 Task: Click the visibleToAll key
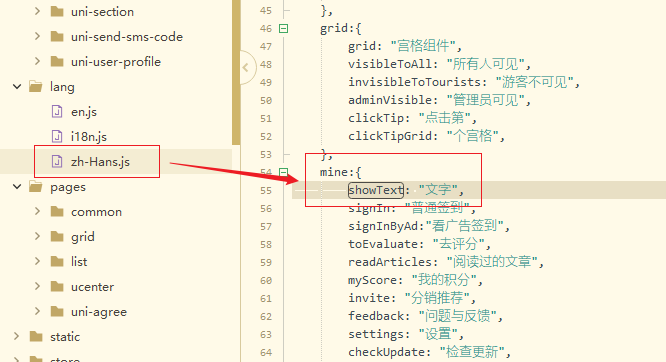[x=389, y=64]
